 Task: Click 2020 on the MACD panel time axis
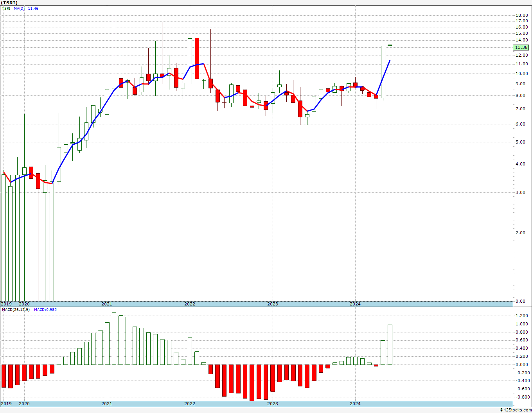(24, 404)
